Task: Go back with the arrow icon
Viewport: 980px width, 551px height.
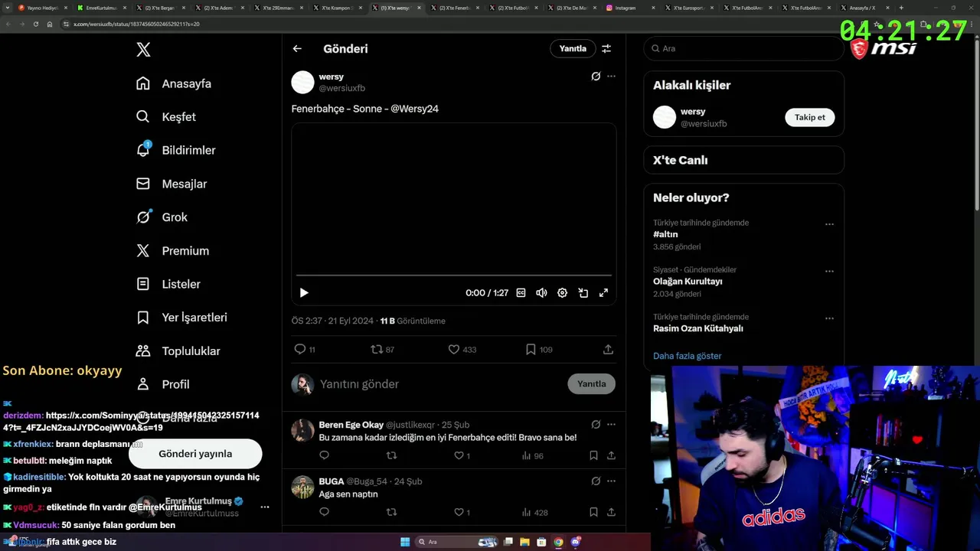Action: pos(297,49)
